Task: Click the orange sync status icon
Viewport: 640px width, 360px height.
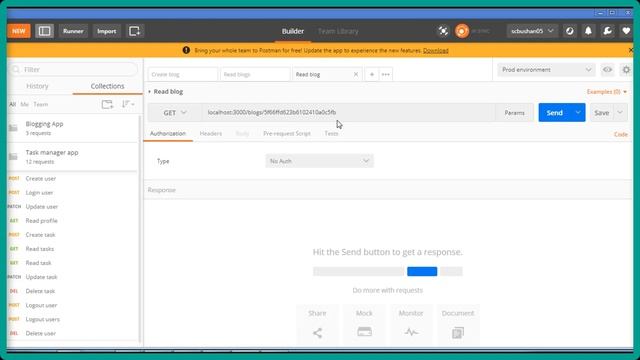Action: point(462,31)
